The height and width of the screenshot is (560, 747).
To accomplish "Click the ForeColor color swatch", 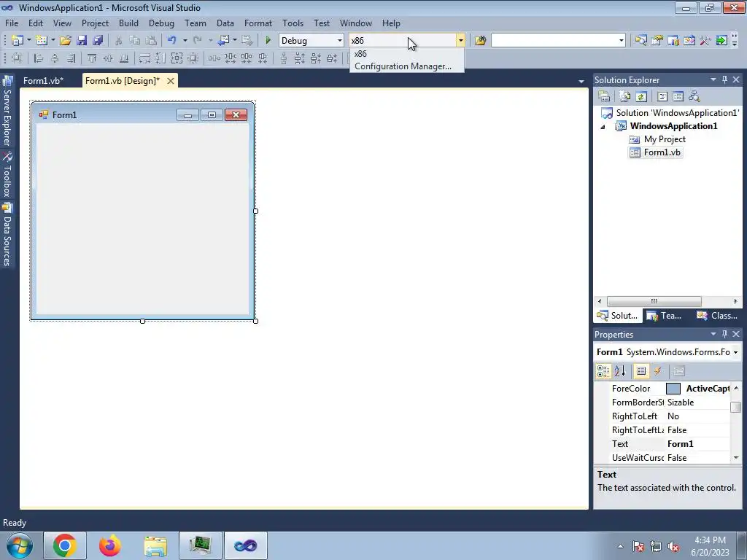I will [673, 389].
